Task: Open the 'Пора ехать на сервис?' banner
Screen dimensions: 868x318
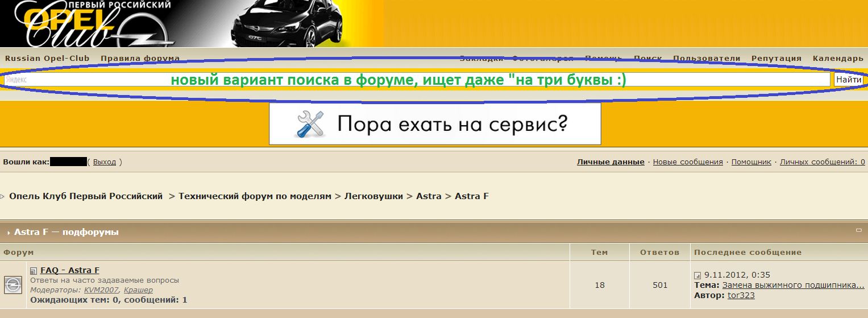Action: 435,124
